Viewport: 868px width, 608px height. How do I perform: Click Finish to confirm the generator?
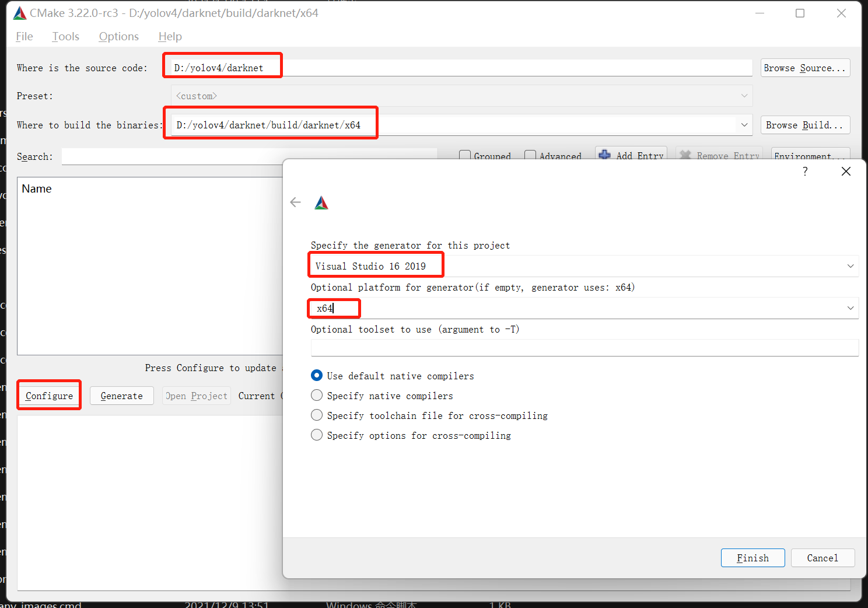coord(752,557)
